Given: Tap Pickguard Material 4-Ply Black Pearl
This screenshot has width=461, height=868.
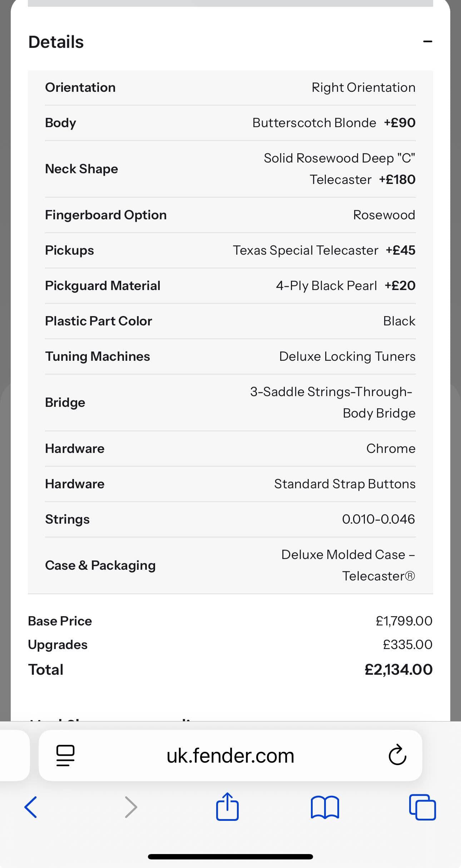Looking at the screenshot, I should coord(326,286).
